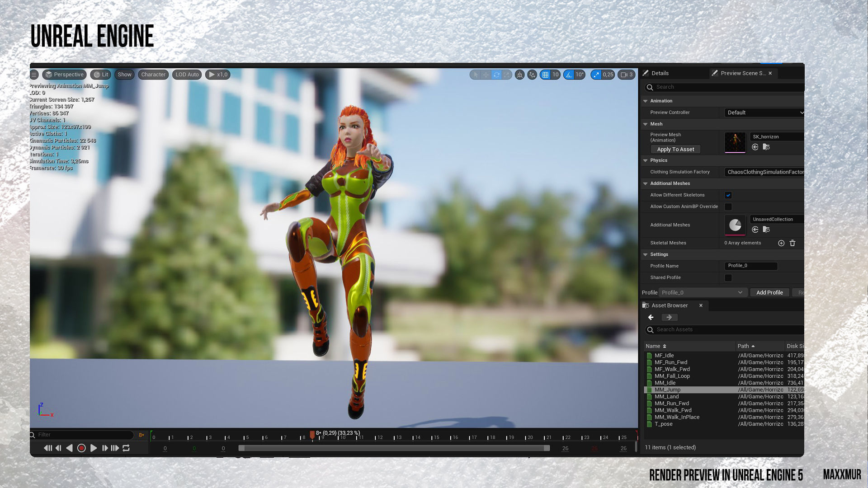The height and width of the screenshot is (488, 868).
Task: Go back in Asset Browser history
Action: click(651, 318)
